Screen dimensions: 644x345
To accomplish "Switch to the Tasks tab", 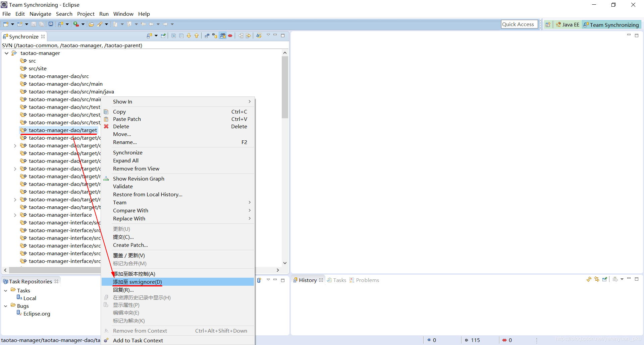I will point(337,280).
